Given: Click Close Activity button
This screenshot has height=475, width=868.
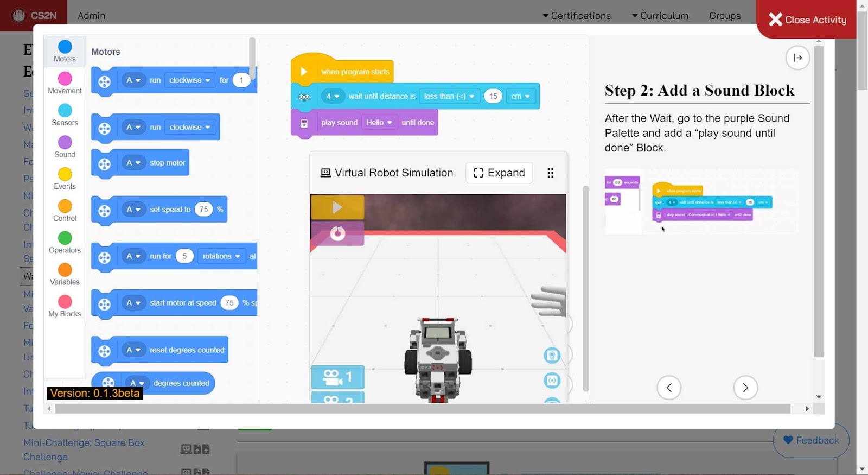Looking at the screenshot, I should click(807, 20).
